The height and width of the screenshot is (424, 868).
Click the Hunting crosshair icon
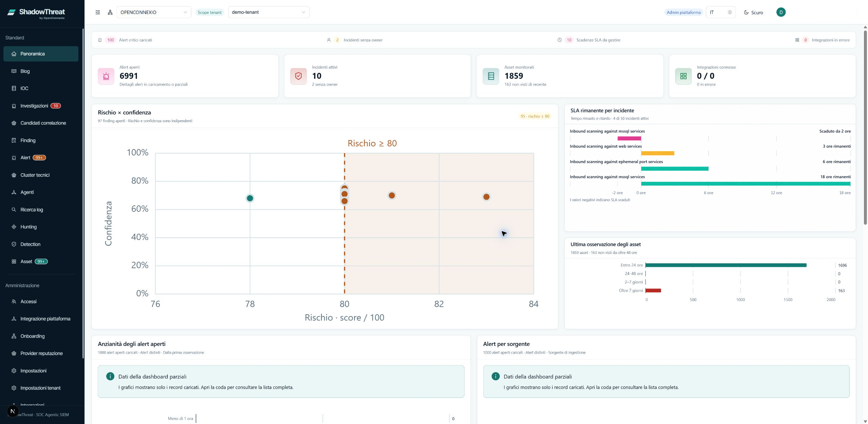click(x=14, y=227)
